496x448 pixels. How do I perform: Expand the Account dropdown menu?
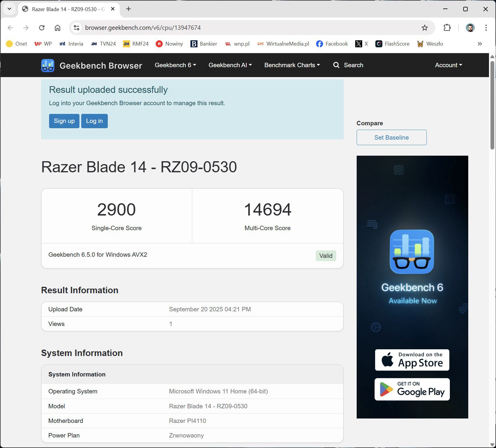point(449,65)
